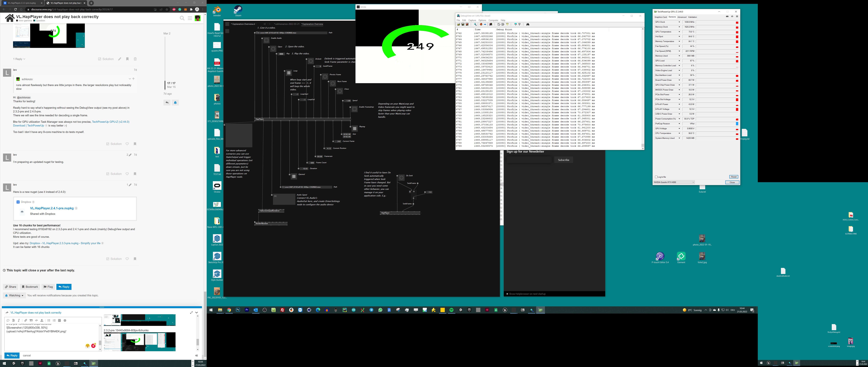Click the Blockquote icon in the reply editor
The image size is (868, 367).
point(31,320)
